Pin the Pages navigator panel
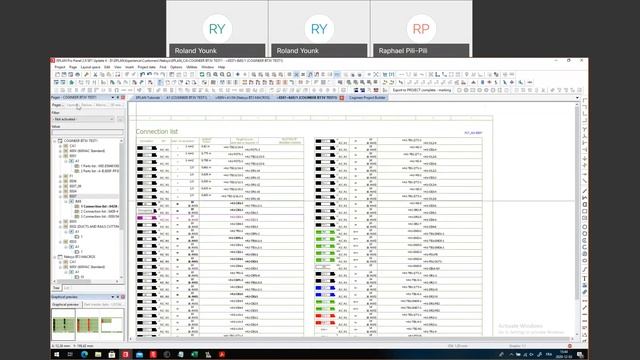 point(118,98)
